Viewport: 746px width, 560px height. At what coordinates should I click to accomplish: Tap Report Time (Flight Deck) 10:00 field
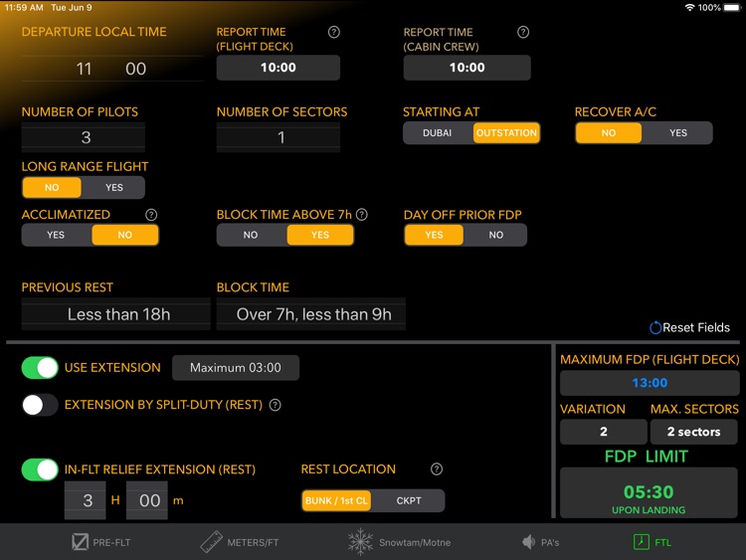[x=279, y=68]
